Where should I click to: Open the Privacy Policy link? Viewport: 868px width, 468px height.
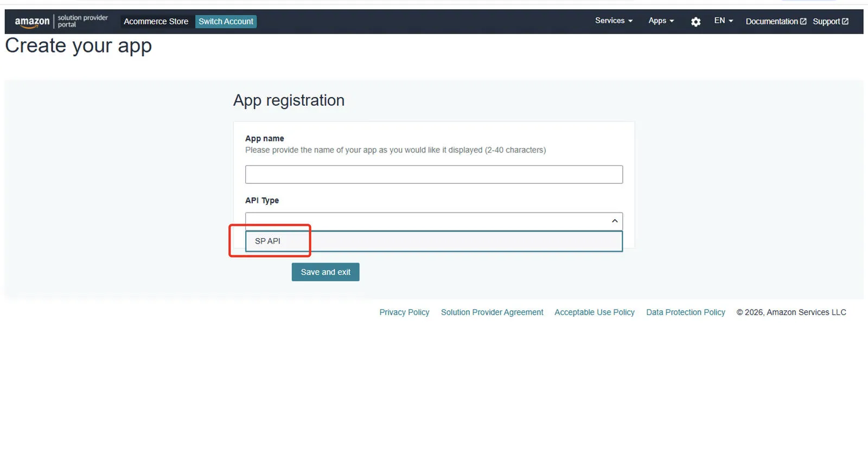click(404, 312)
